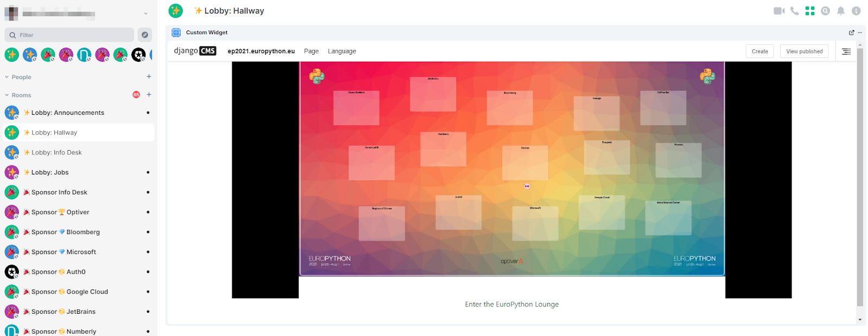This screenshot has width=868, height=336.
Task: Click the scrollbar up arrow
Action: pyautogui.click(x=860, y=45)
